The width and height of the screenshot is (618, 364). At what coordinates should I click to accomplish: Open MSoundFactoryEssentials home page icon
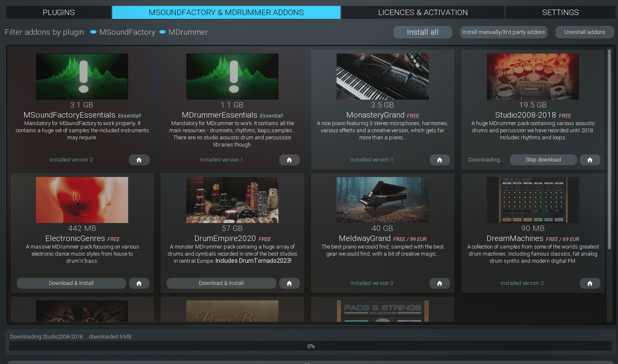coord(139,160)
